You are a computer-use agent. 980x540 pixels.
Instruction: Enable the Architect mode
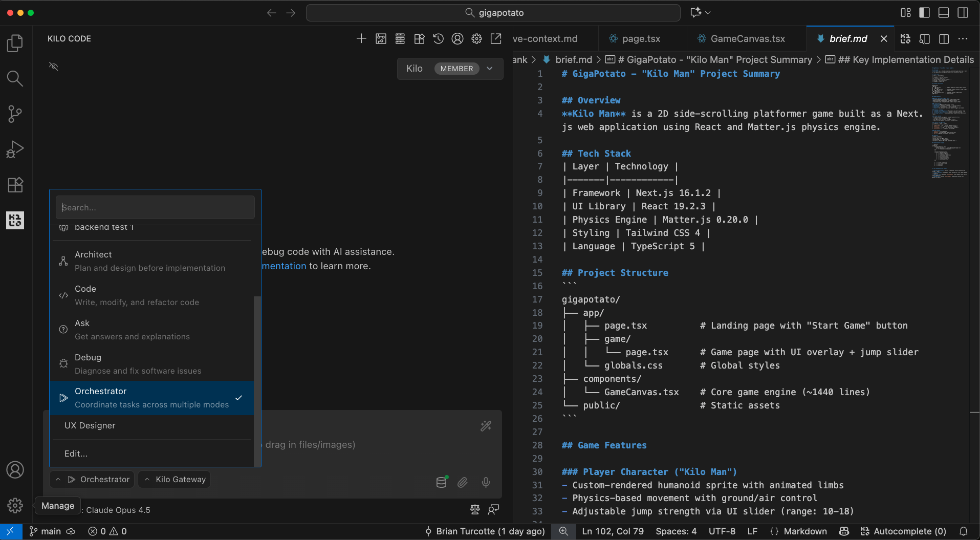[149, 261]
